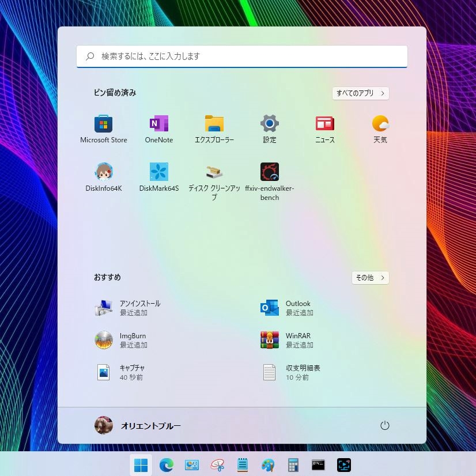Open ニュース news app icon
The width and height of the screenshot is (476, 476).
324,129
